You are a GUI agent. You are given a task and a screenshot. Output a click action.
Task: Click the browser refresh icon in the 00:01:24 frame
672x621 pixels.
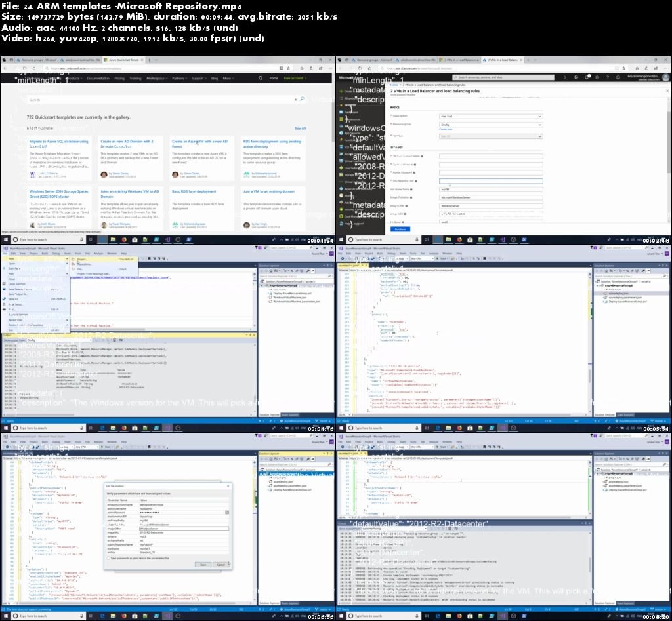click(24, 68)
